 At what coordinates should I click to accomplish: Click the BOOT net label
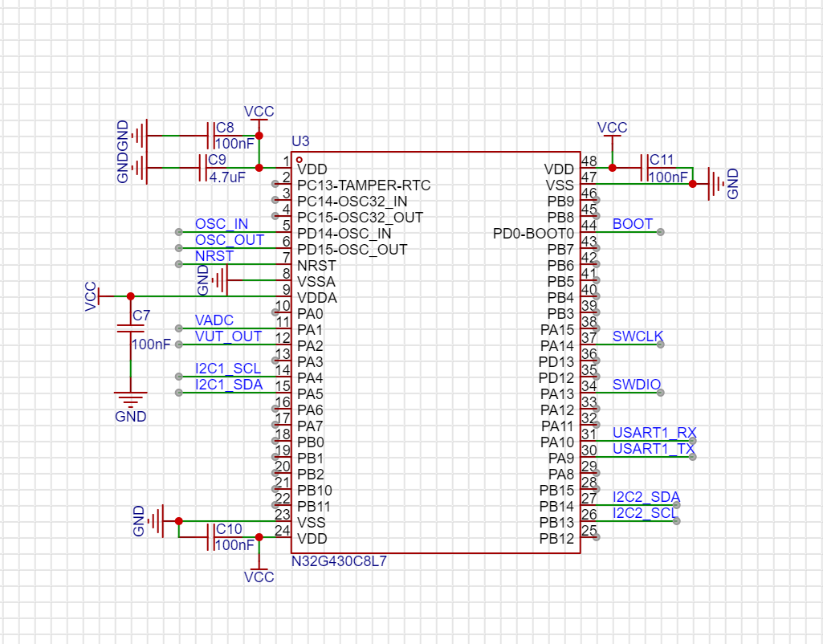click(x=633, y=224)
